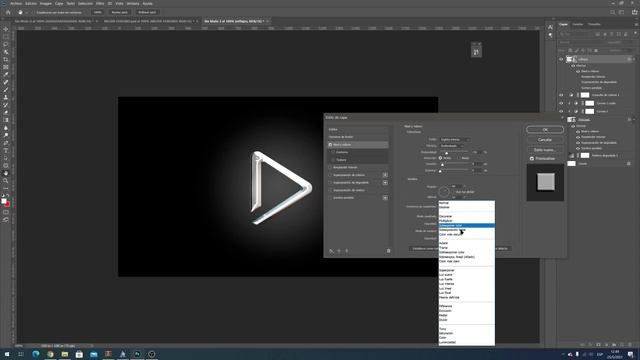Click the Rellenar pantalla button

147,12
